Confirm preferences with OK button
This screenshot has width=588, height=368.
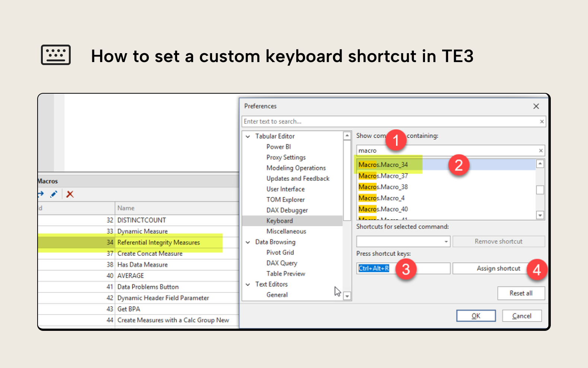pos(476,316)
